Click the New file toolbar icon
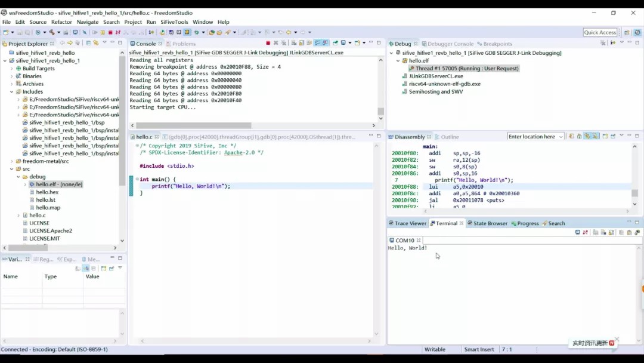Image resolution: width=644 pixels, height=363 pixels. 6,32
